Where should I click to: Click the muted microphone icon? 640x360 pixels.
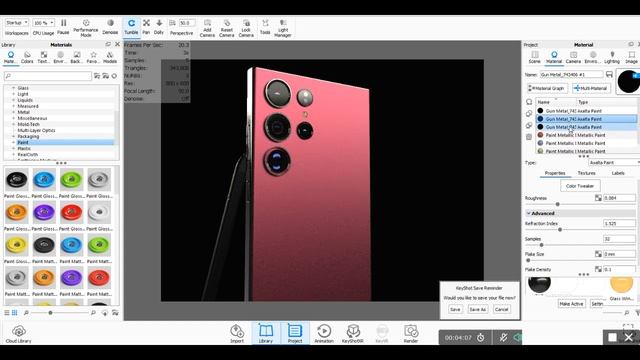point(503,338)
